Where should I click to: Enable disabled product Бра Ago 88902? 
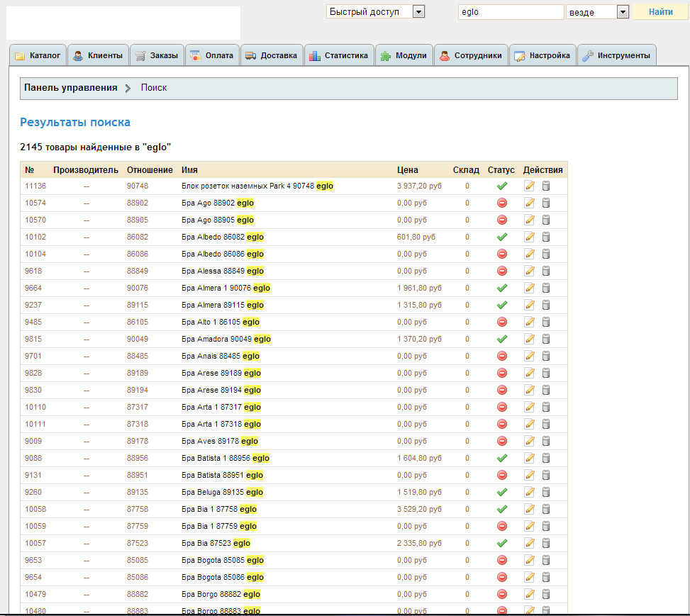[x=502, y=203]
